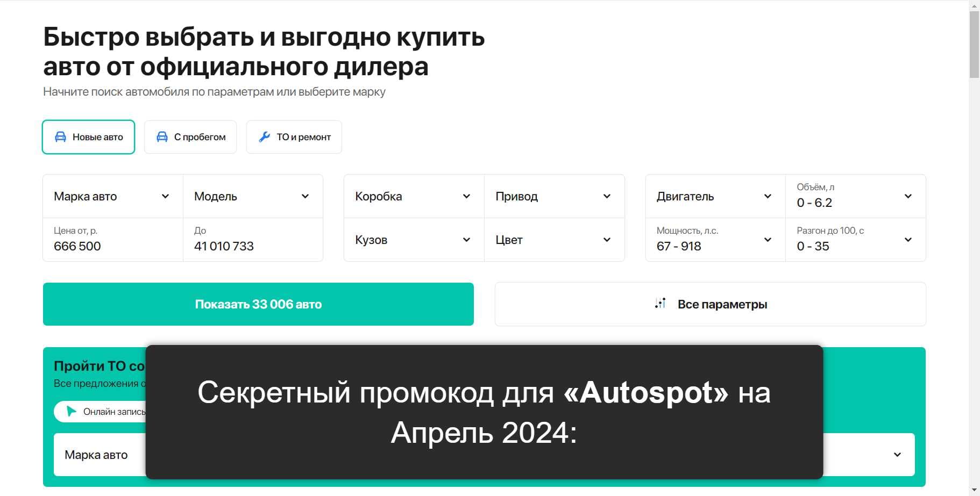
Task: Click the car icon in Новые авто
Action: click(x=61, y=137)
